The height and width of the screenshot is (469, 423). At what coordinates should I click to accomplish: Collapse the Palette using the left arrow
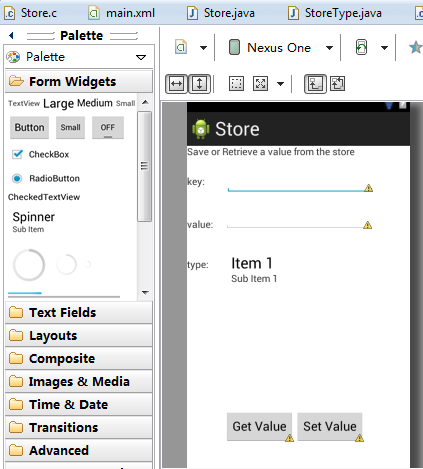pos(11,35)
